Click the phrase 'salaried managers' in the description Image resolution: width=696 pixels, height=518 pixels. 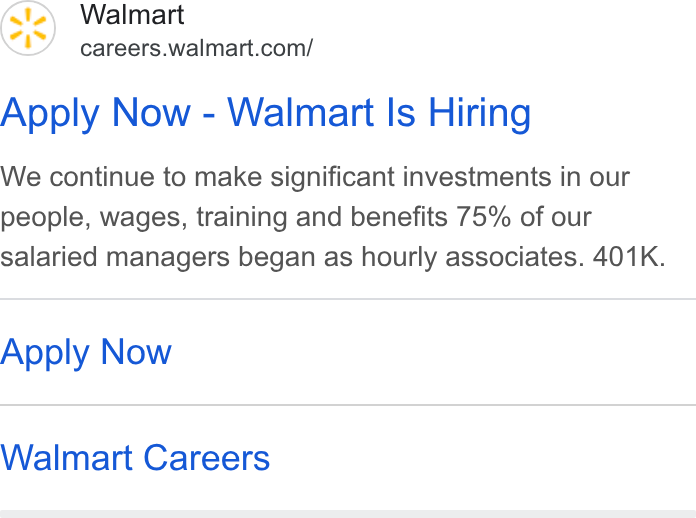coord(115,257)
